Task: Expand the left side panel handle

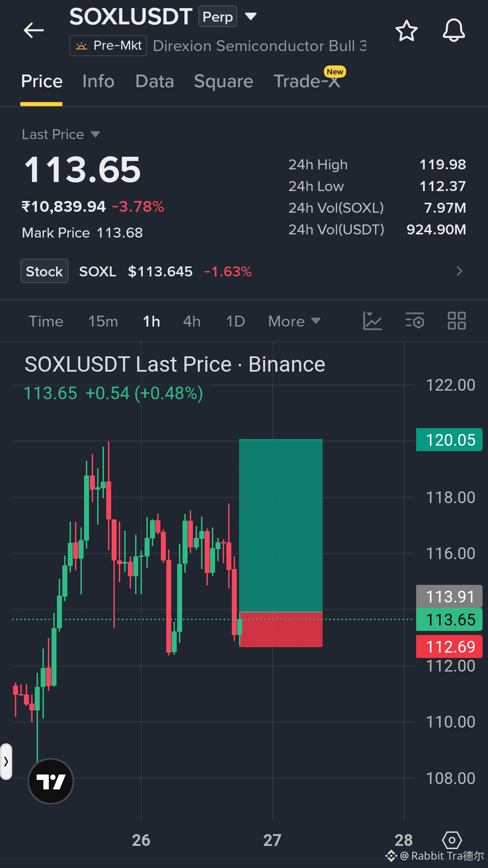Action: coord(6,761)
